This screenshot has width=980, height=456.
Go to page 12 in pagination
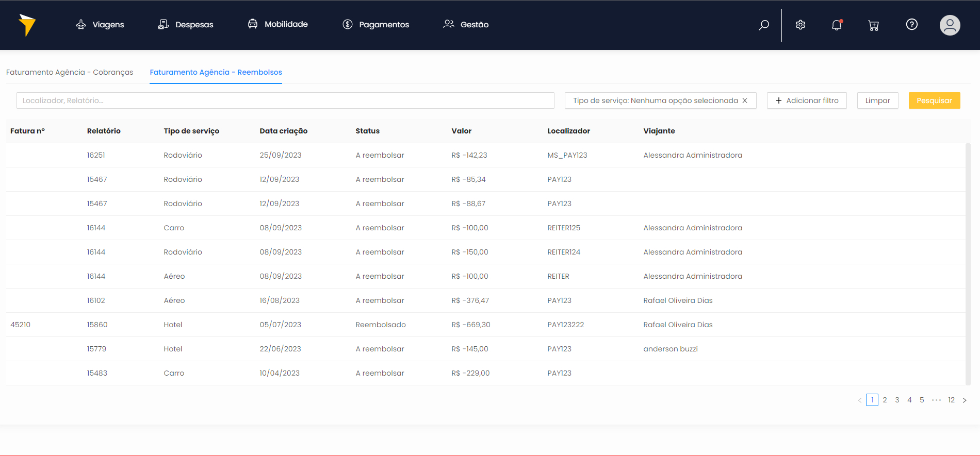pyautogui.click(x=951, y=400)
